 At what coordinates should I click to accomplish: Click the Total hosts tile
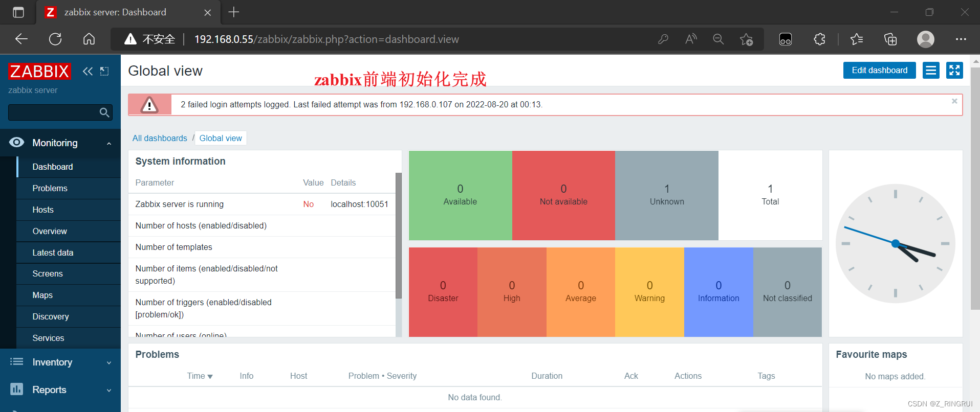[770, 195]
